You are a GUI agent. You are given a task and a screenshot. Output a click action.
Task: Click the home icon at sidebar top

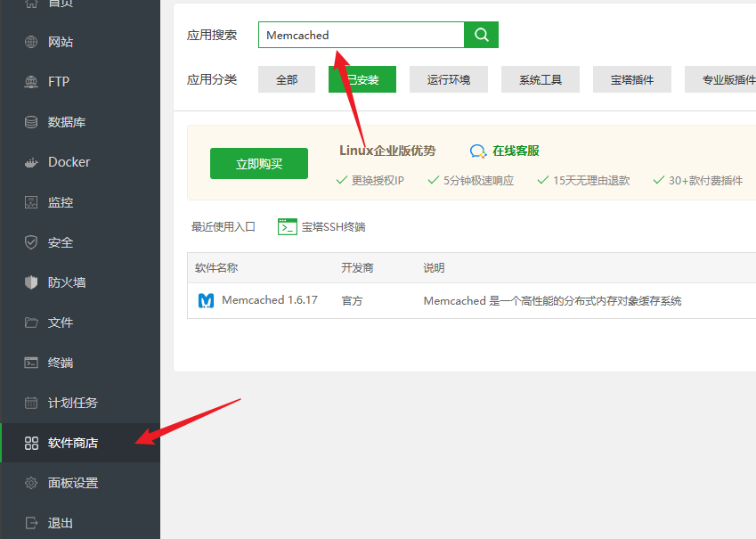31,3
